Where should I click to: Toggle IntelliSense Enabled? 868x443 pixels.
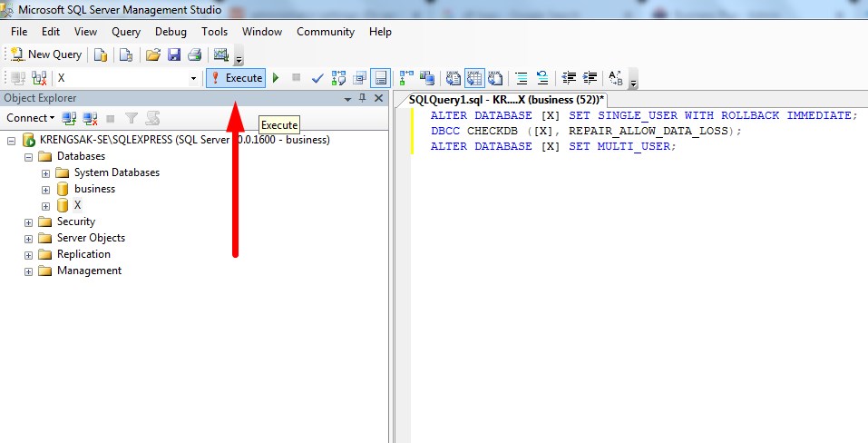[x=380, y=78]
